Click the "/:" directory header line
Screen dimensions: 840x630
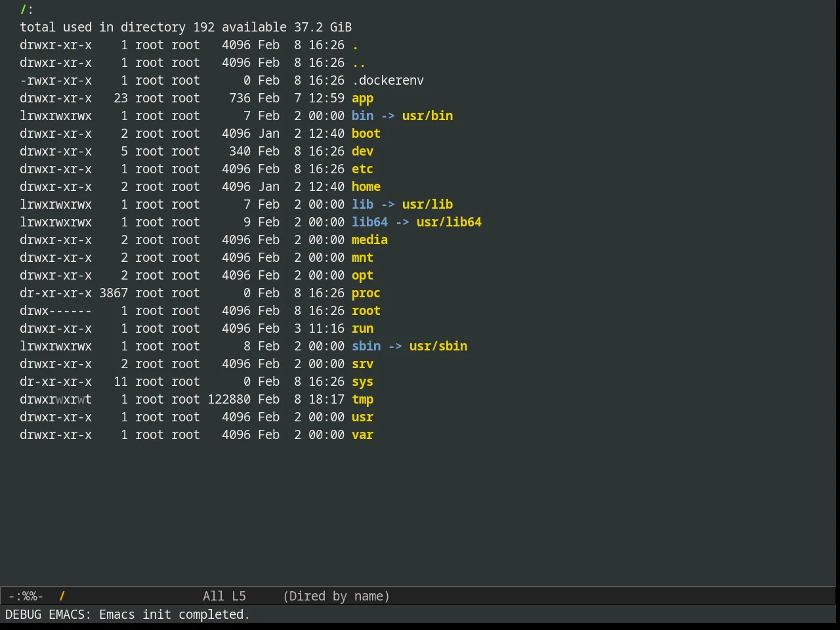pos(27,10)
